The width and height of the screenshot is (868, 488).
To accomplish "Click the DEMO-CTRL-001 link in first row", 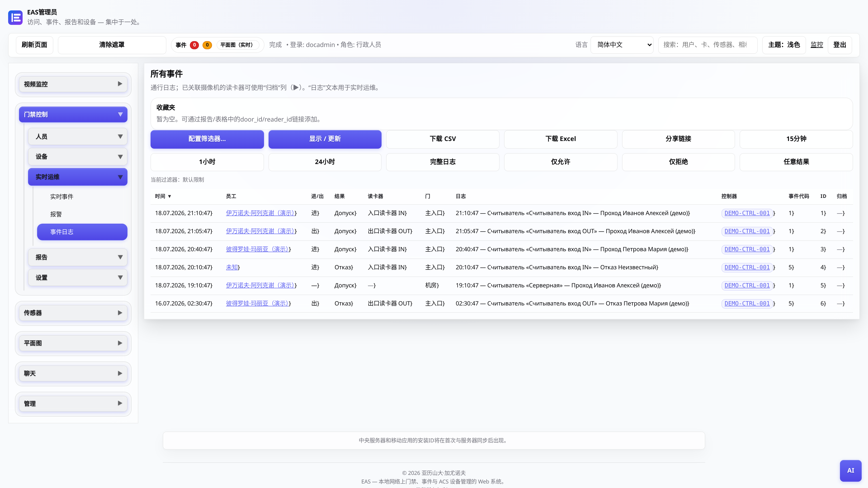I will [x=747, y=213].
